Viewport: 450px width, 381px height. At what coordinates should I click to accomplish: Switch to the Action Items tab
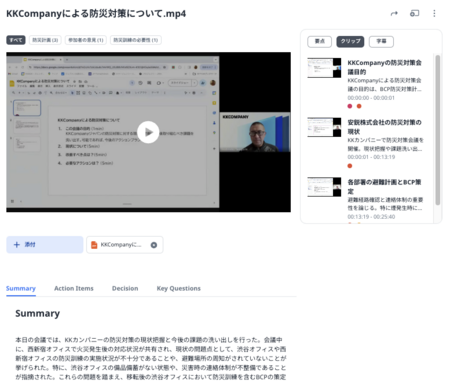click(x=74, y=288)
